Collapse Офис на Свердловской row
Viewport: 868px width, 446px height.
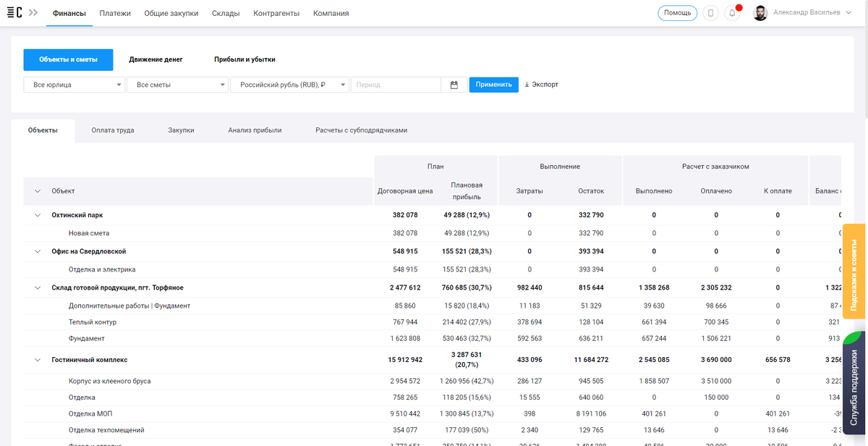pos(38,251)
